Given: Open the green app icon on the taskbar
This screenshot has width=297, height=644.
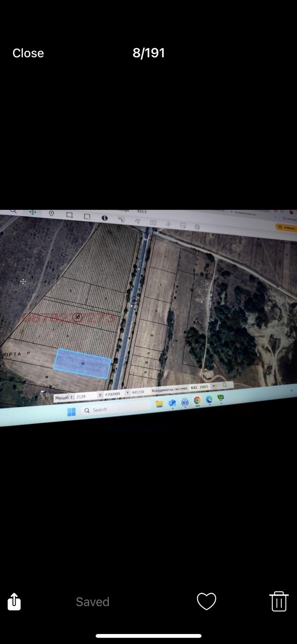Looking at the screenshot, I should pyautogui.click(x=221, y=398).
